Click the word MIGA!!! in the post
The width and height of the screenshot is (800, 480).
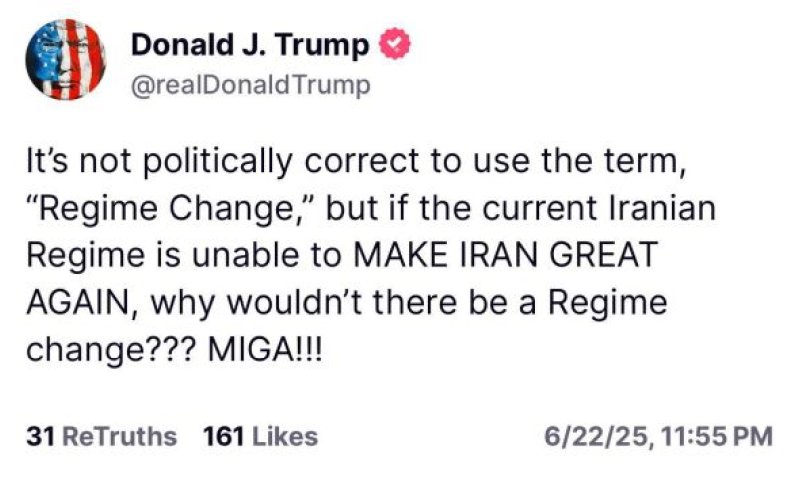click(x=265, y=350)
